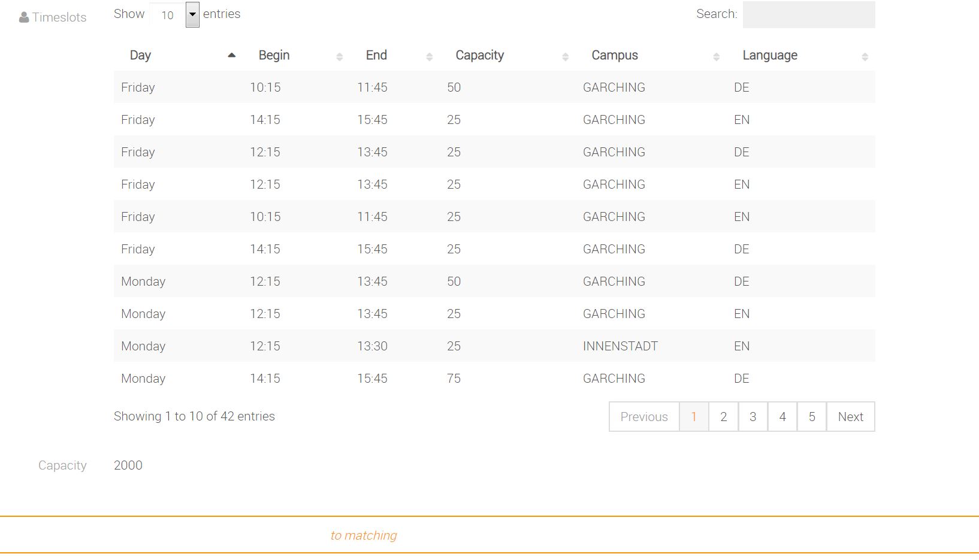This screenshot has width=979, height=560.
Task: Click 14:15 in Monday 75-capacity row
Action: point(265,379)
